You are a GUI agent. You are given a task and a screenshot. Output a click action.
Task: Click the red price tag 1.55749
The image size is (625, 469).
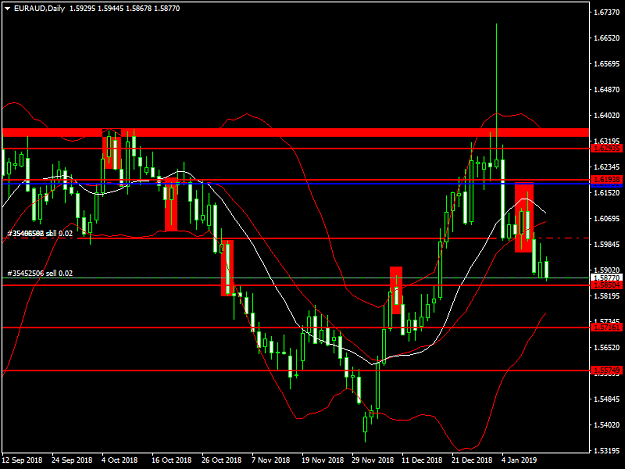click(607, 370)
